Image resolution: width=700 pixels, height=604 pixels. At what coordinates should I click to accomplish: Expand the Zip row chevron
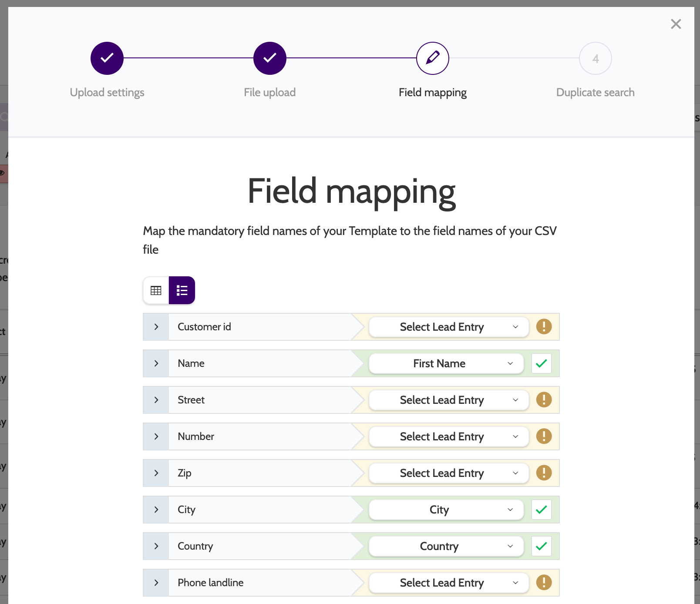click(156, 473)
